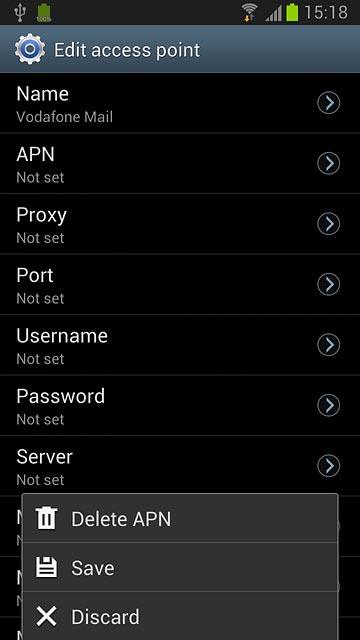Screen dimensions: 360x640
Task: Tap the cellular signal strength icon
Action: 273,13
